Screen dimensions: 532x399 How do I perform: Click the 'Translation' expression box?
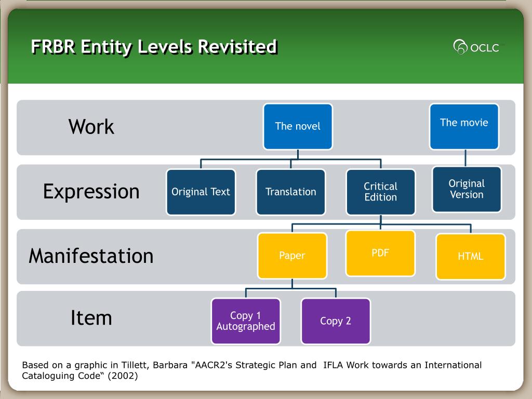coord(291,192)
